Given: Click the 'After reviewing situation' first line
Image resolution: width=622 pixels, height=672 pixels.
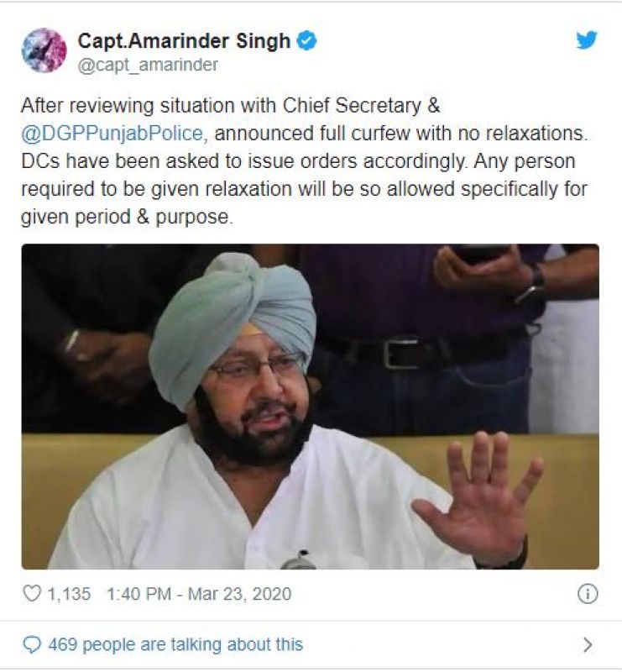Looking at the screenshot, I should click(231, 106).
